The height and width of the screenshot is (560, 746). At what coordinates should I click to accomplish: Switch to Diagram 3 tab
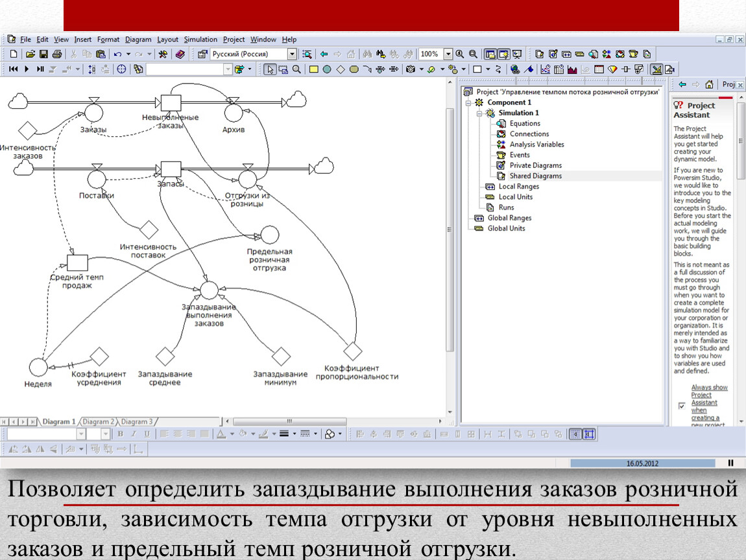coord(136,422)
